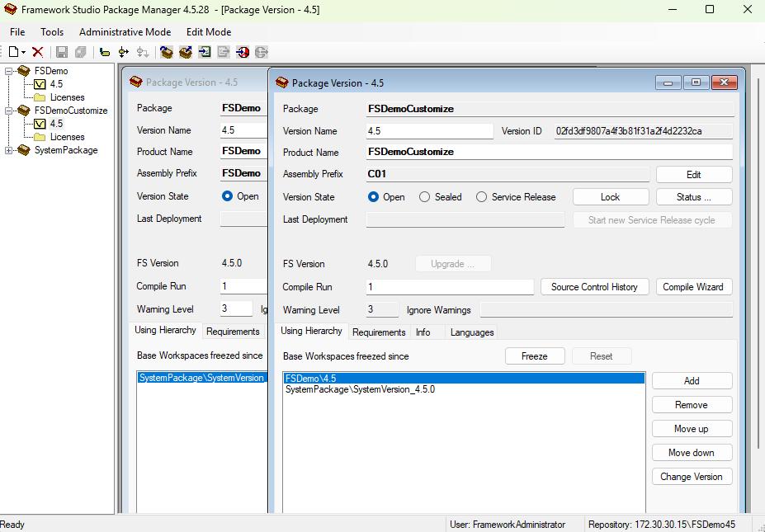Open the File menu

tap(17, 32)
